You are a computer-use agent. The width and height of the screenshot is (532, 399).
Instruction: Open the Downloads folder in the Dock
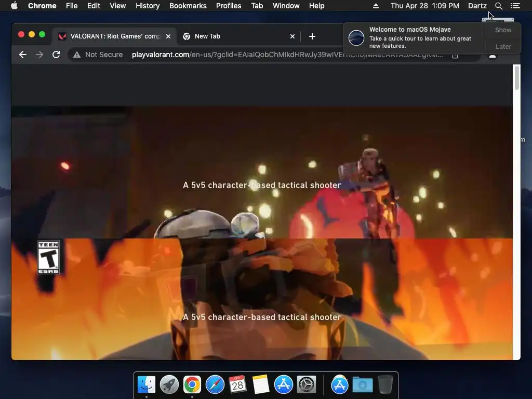click(362, 385)
